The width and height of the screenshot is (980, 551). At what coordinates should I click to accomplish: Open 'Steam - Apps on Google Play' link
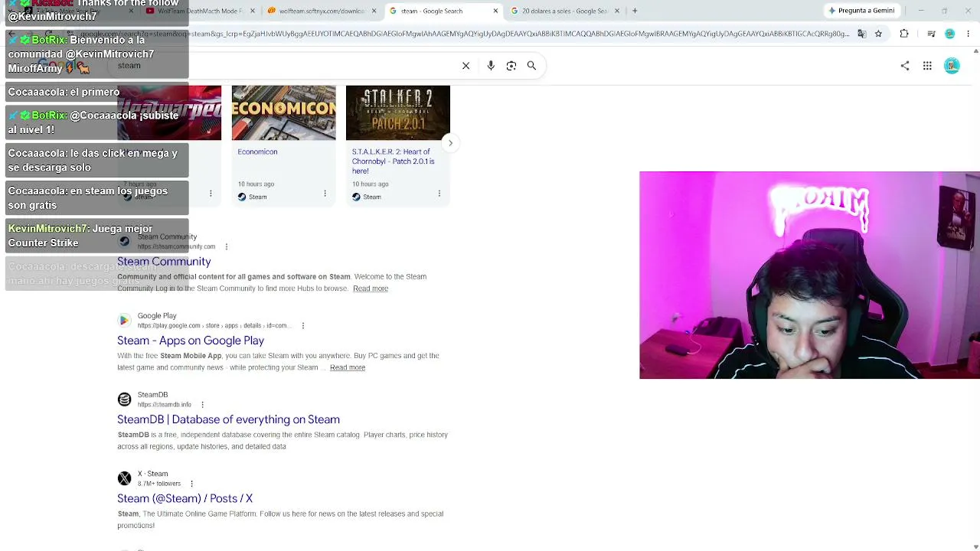191,341
